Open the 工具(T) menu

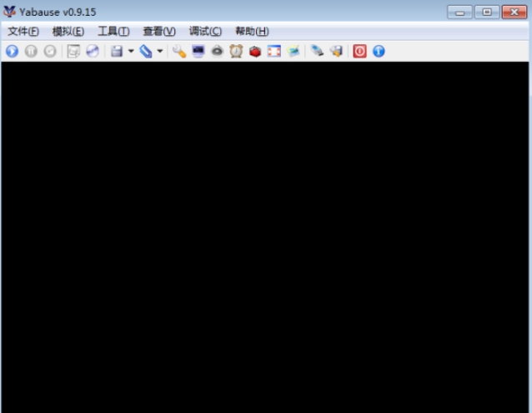click(x=113, y=31)
